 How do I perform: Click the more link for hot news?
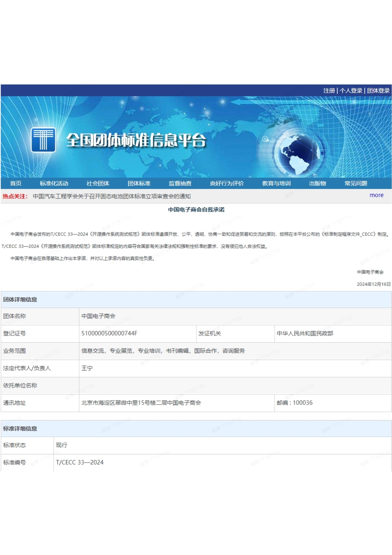tap(376, 195)
